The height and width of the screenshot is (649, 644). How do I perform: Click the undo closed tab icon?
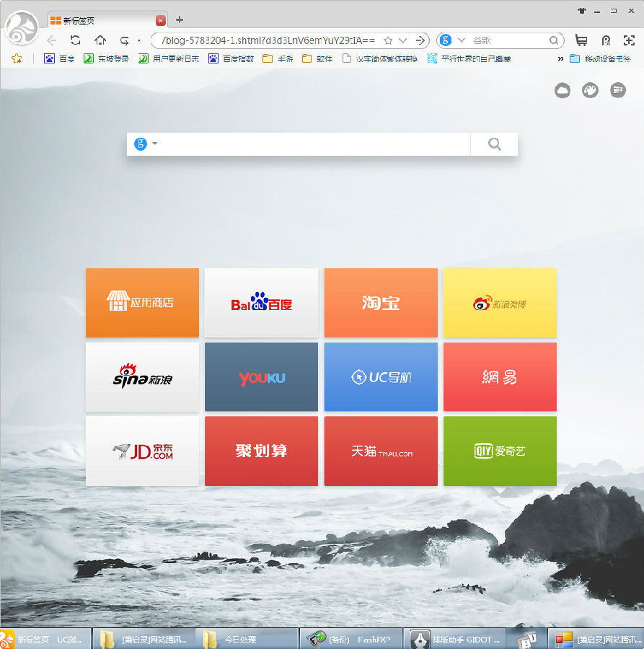pyautogui.click(x=124, y=40)
